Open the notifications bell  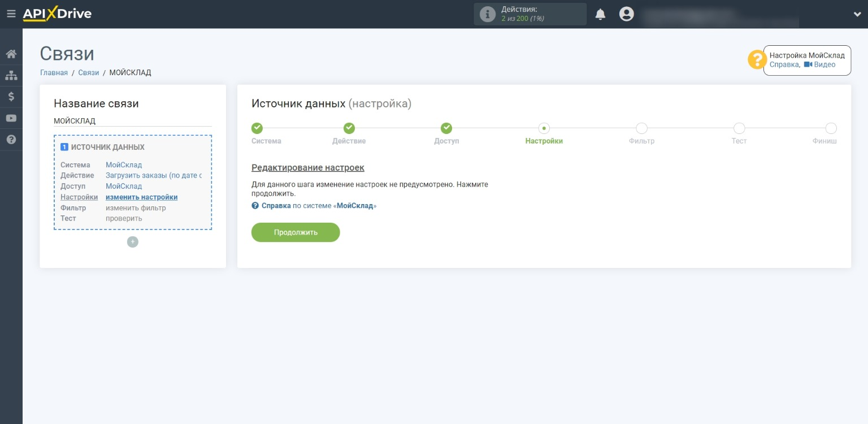tap(601, 14)
